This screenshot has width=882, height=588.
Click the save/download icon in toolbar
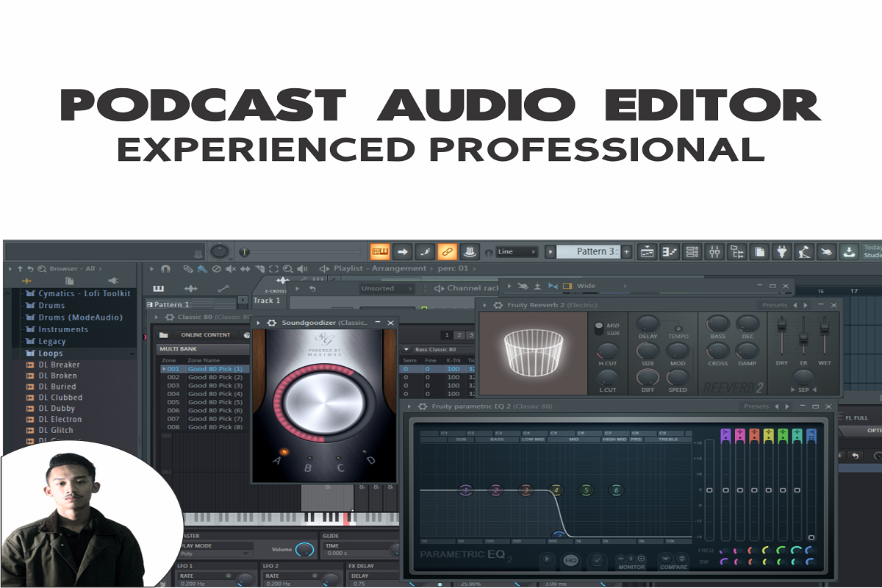click(x=850, y=252)
